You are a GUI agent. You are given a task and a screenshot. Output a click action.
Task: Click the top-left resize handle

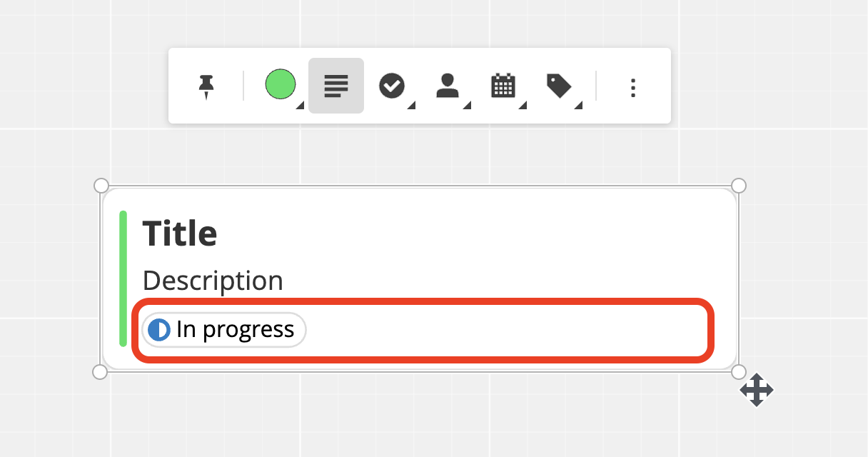(x=101, y=186)
